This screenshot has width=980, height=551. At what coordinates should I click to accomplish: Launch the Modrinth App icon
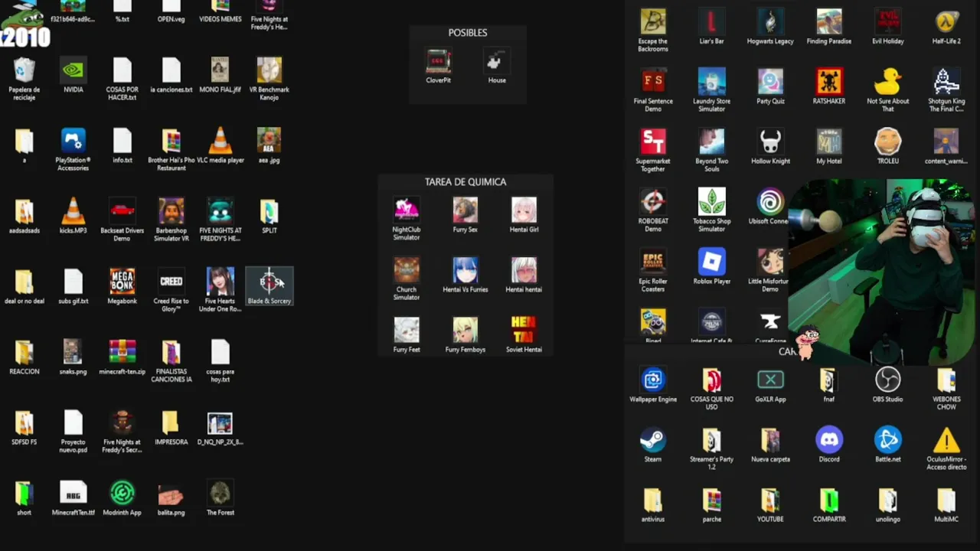pos(122,493)
